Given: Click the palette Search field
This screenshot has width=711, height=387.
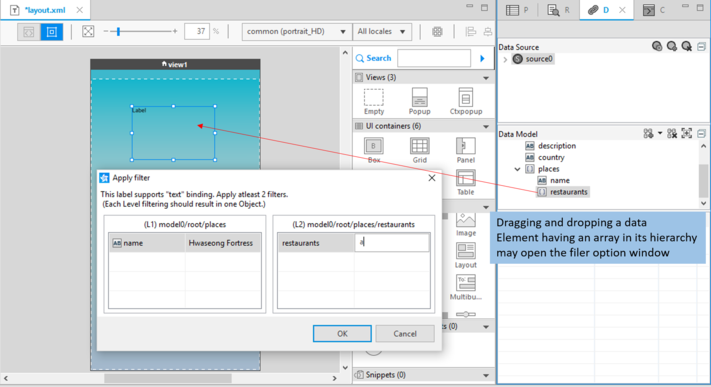Looking at the screenshot, I should (434, 58).
